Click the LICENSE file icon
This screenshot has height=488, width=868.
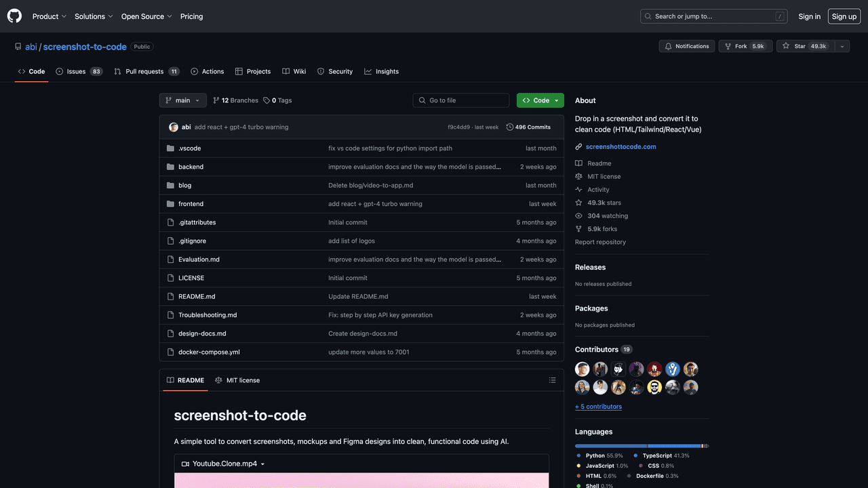pyautogui.click(x=171, y=278)
